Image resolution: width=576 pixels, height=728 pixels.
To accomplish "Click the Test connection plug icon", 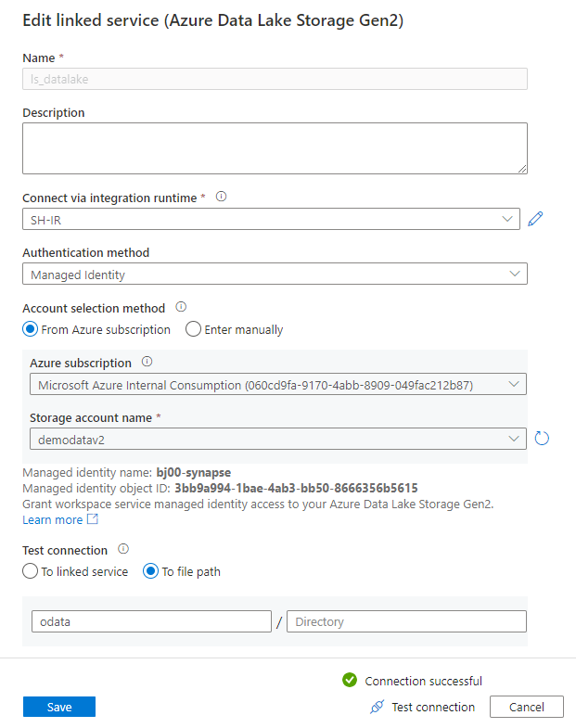I will [377, 707].
